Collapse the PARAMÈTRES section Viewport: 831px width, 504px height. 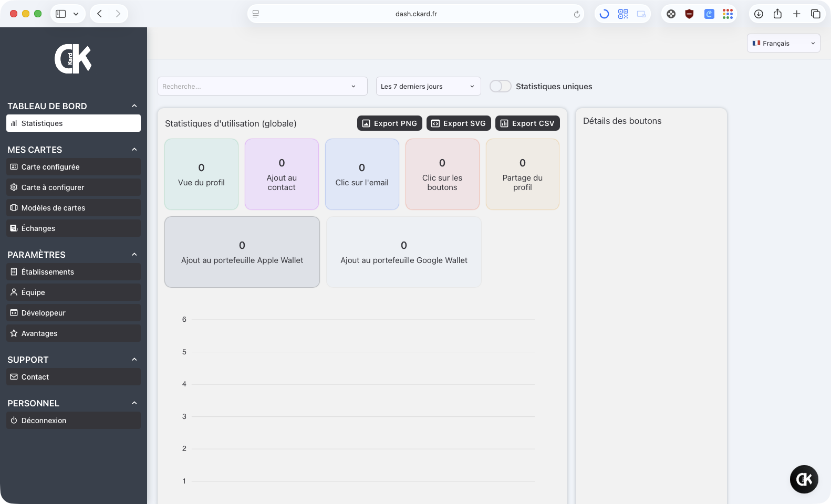coord(134,255)
